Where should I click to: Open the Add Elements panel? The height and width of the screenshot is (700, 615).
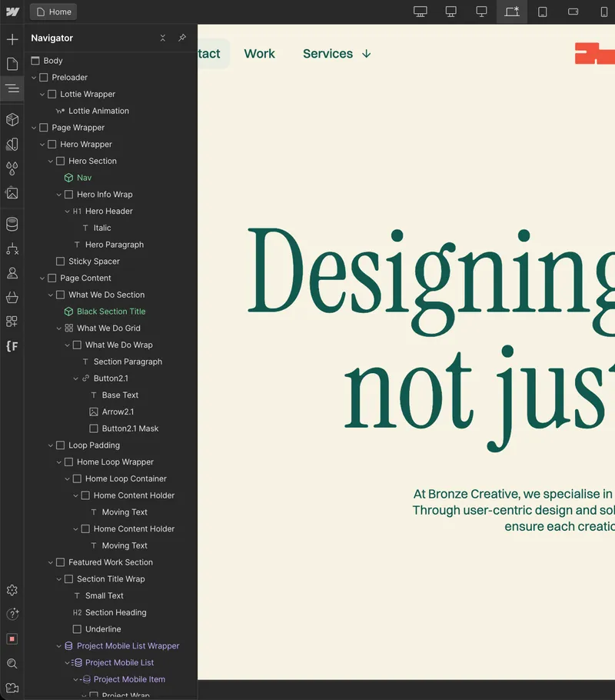12,38
